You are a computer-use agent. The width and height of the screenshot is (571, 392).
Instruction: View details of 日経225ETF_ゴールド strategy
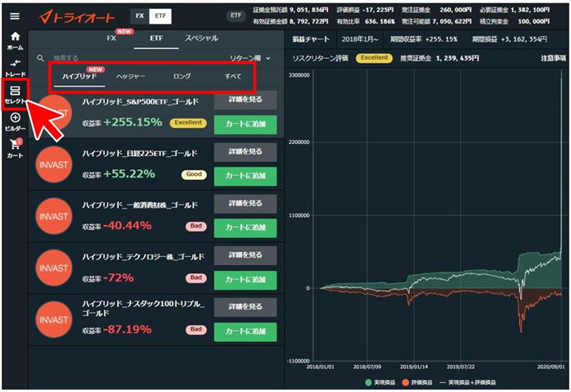[245, 151]
